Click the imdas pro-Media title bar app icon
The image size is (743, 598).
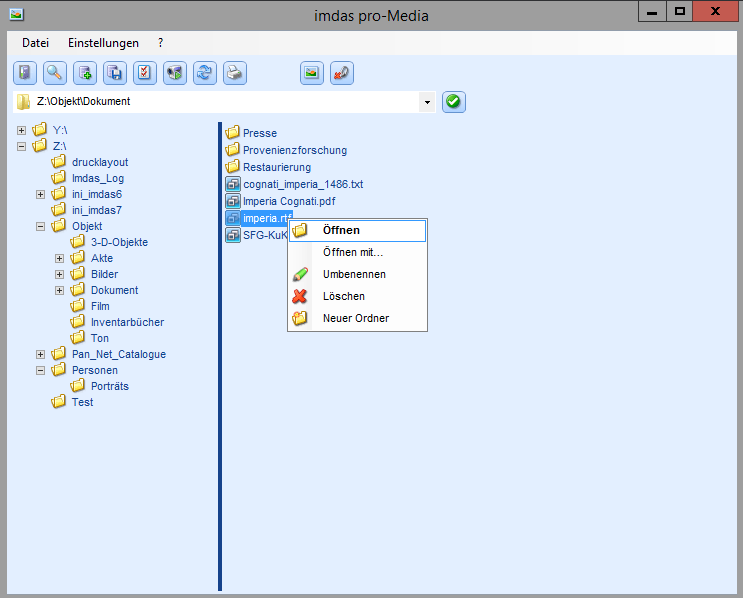click(x=17, y=15)
